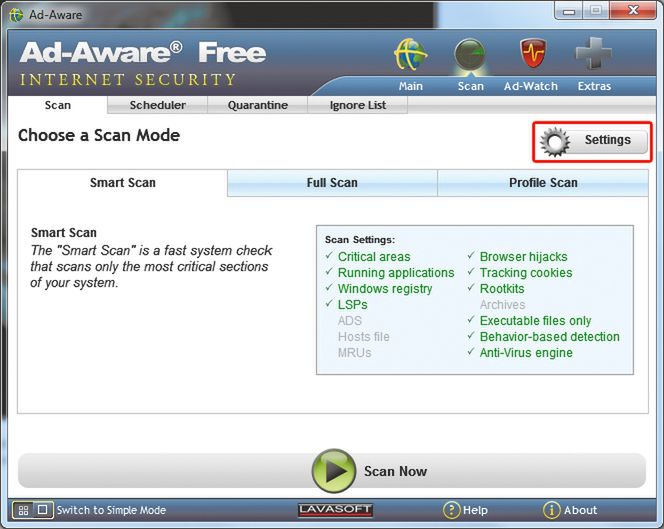Switch to the Profile Scan tab
664x529 pixels.
[x=543, y=183]
